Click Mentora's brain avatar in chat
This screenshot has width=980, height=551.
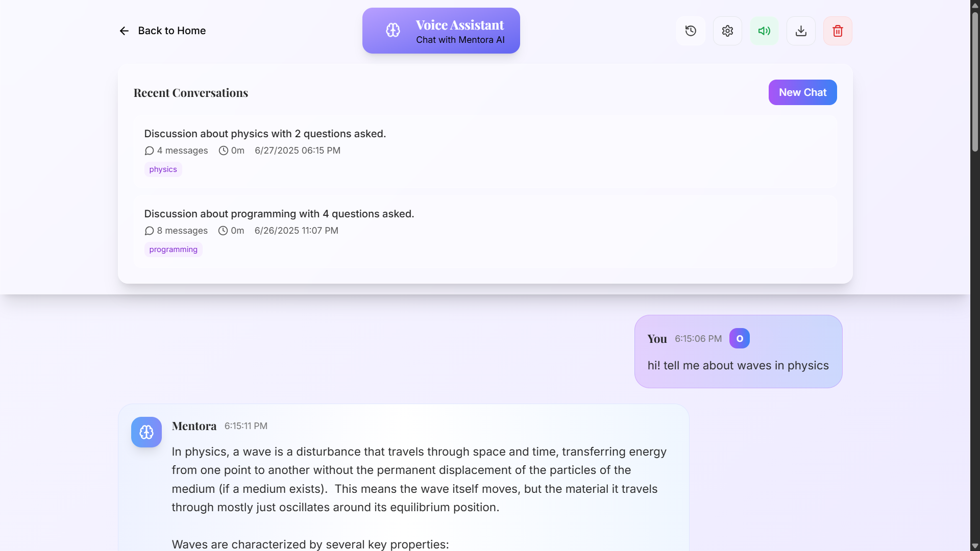[146, 432]
